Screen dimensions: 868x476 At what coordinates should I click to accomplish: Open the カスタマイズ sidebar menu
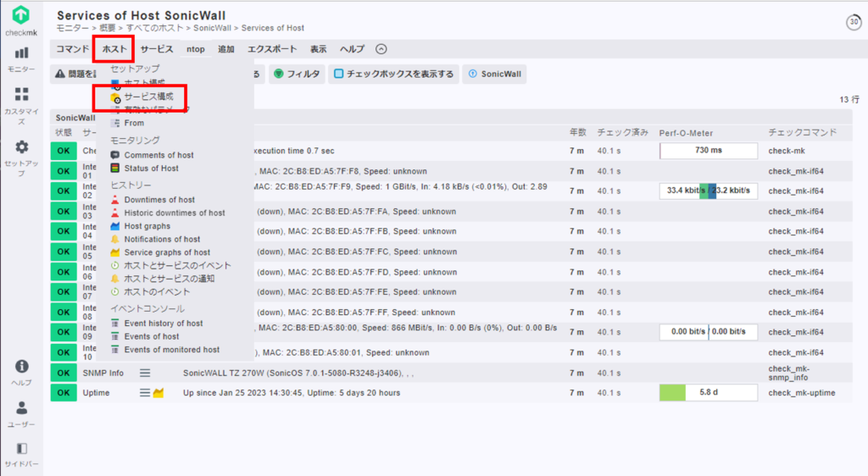[x=21, y=106]
